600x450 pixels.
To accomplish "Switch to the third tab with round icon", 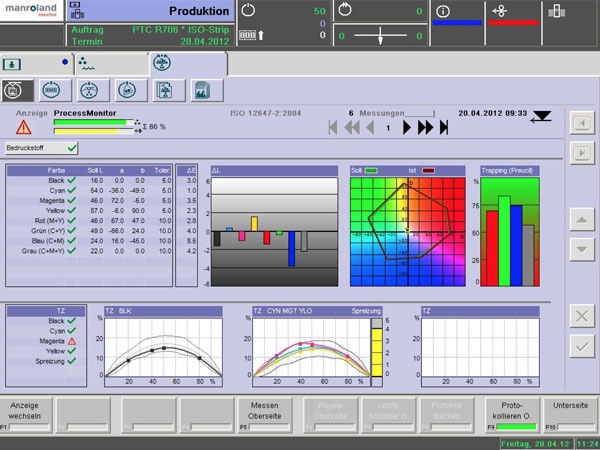I will point(162,62).
